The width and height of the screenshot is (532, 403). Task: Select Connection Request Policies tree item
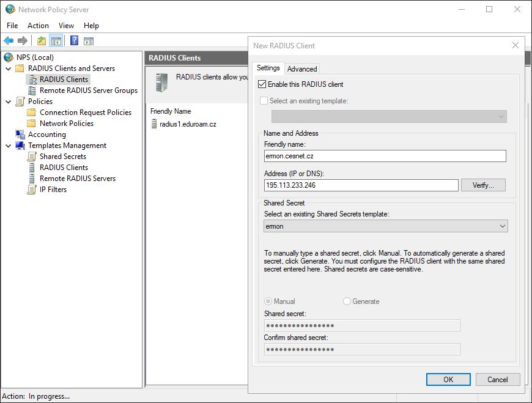coord(86,113)
